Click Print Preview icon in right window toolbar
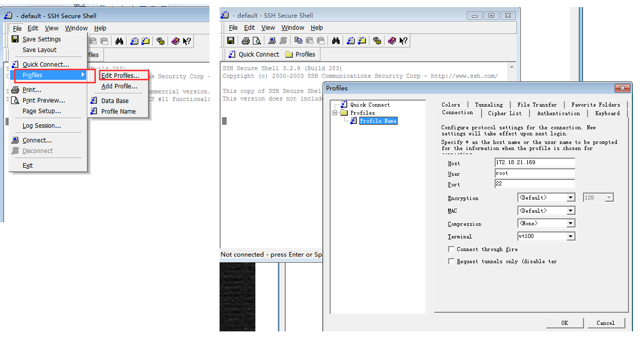644x343 pixels. point(256,41)
